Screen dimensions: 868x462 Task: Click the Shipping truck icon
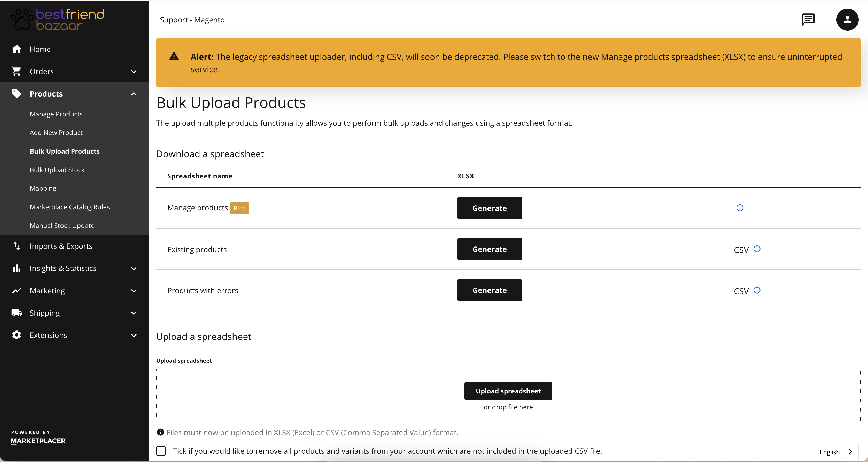coord(17,313)
